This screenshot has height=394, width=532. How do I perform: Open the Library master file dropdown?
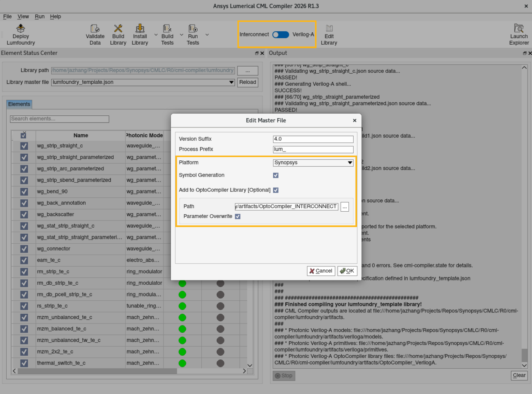click(x=143, y=82)
